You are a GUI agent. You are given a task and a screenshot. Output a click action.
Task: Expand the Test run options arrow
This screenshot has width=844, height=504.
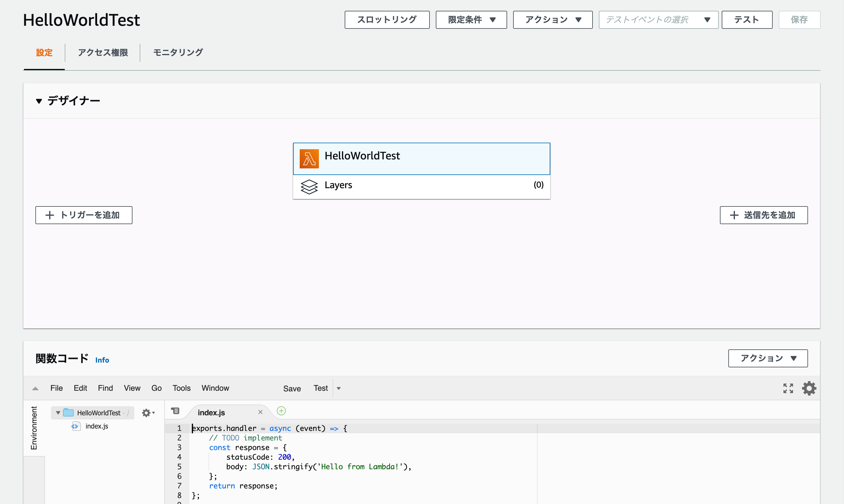coord(339,388)
